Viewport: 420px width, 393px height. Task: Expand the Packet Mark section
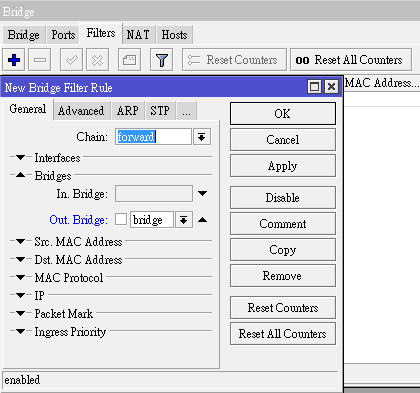tap(20, 313)
